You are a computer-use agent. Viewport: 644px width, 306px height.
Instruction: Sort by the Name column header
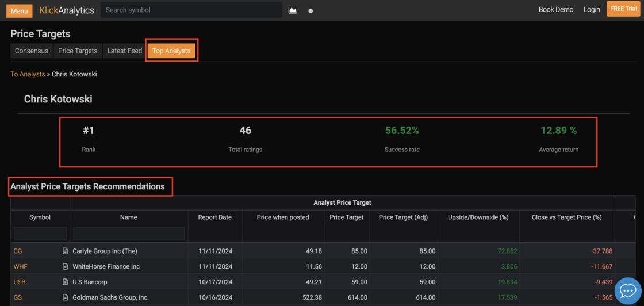pos(129,217)
